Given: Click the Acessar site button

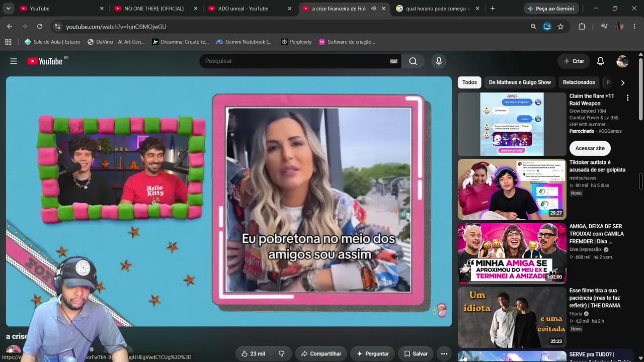Looking at the screenshot, I should point(590,148).
